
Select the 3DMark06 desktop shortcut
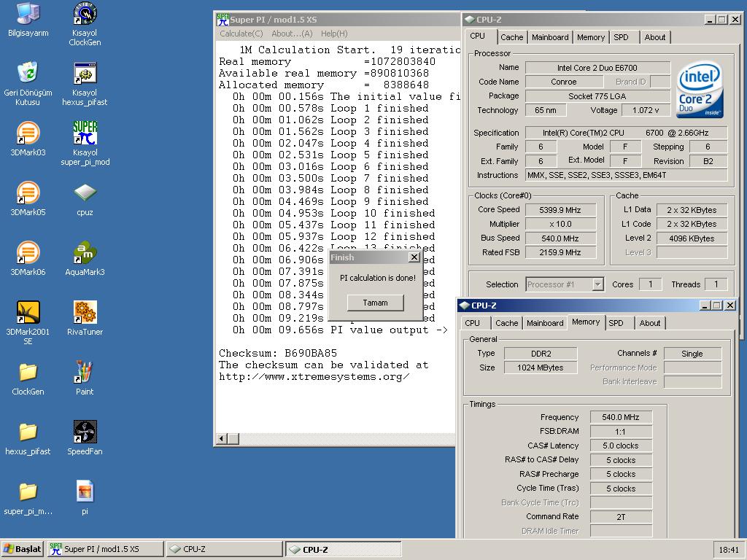point(28,258)
